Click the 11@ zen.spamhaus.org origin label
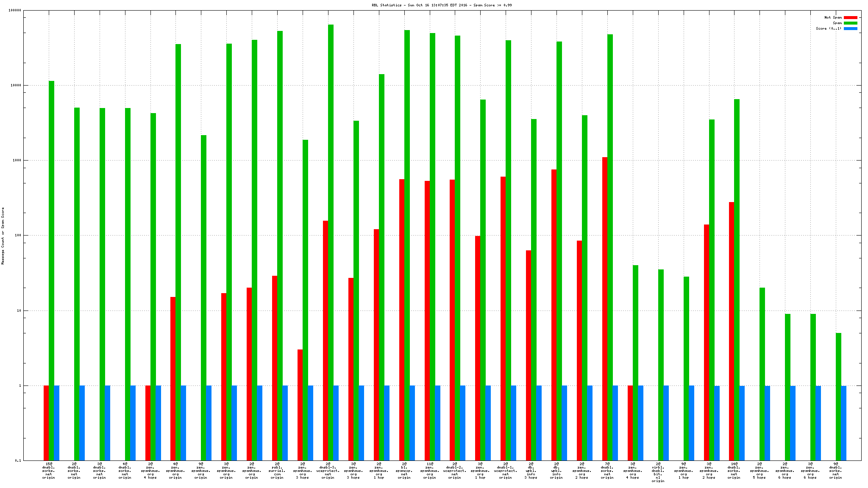This screenshot has height=488, width=868. coord(429,471)
